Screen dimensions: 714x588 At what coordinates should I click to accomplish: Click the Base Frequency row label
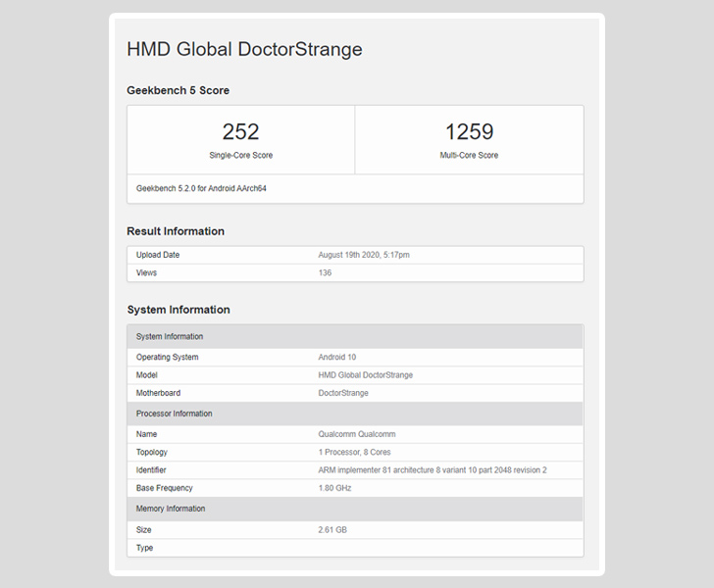[164, 488]
